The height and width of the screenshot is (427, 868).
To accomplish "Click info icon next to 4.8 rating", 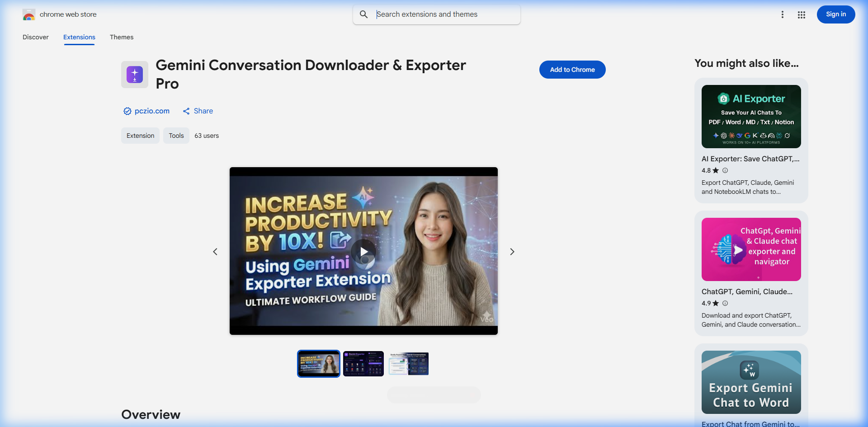I will point(725,170).
